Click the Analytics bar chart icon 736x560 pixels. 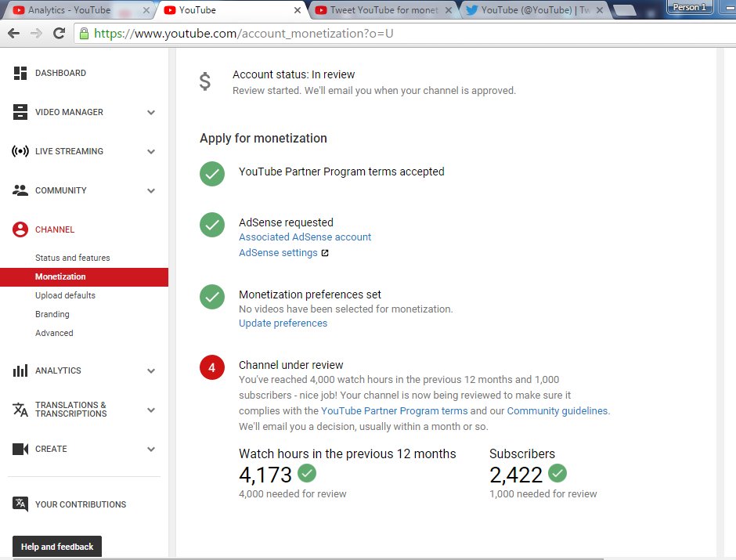(x=20, y=370)
